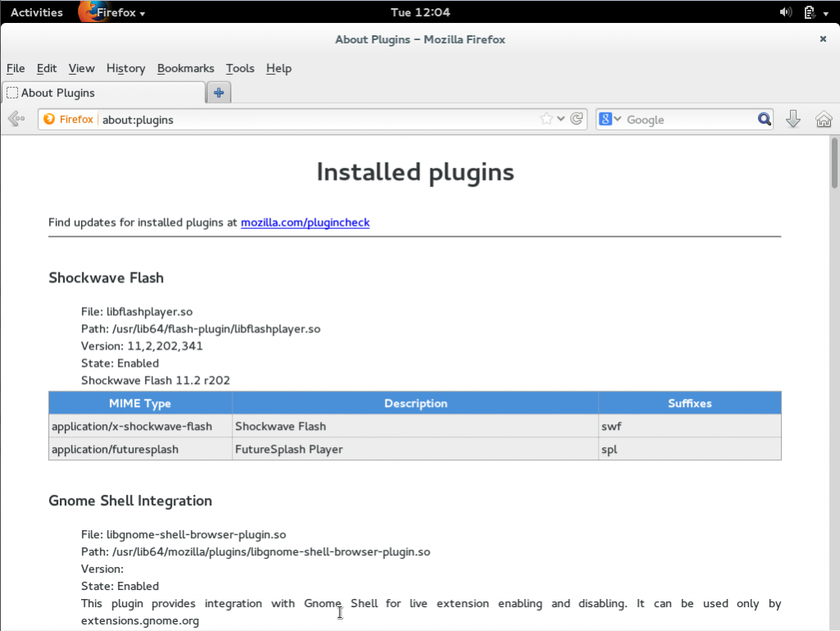Open downloads via the download arrow icon
The height and width of the screenshot is (631, 840).
point(792,119)
